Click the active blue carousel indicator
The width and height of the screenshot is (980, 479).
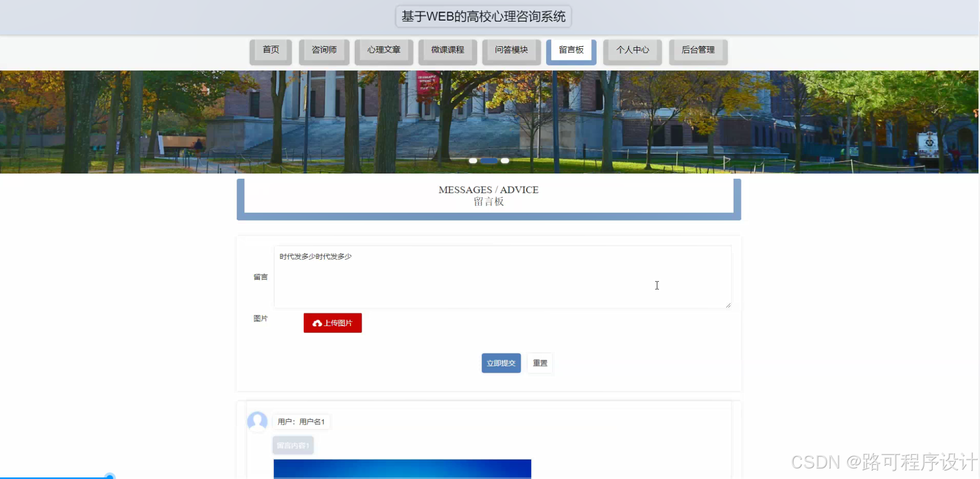tap(489, 160)
